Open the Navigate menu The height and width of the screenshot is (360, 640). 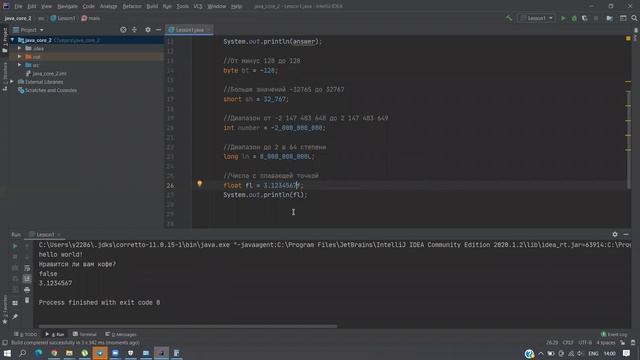pyautogui.click(x=67, y=6)
